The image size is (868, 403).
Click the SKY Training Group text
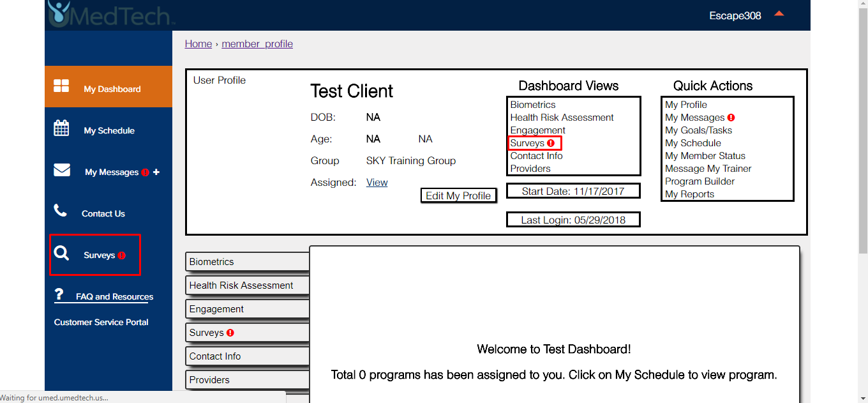[x=411, y=161]
